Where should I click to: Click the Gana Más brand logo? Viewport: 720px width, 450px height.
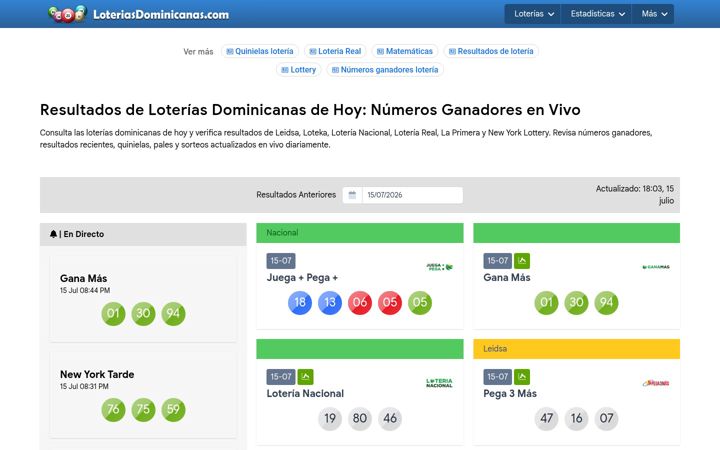point(656,267)
